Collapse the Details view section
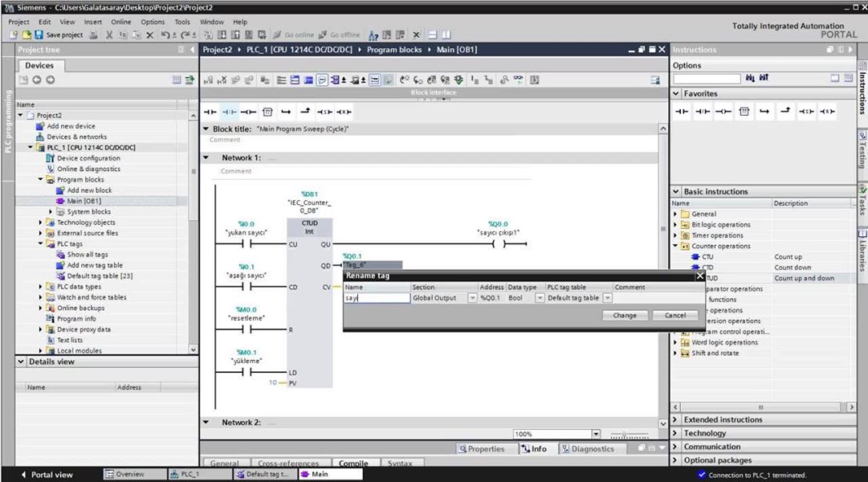Viewport: 868px width, 482px height. pos(21,361)
